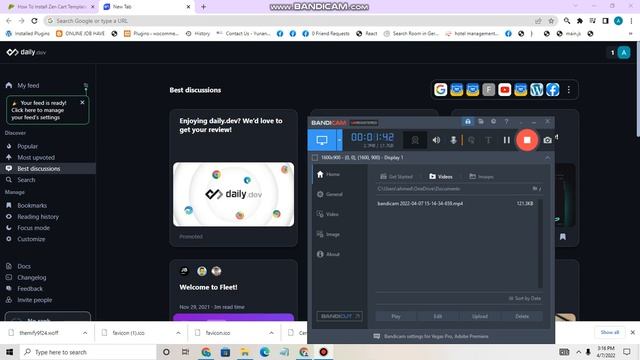
Task: Click Sort by Date in Bandicam
Action: (x=525, y=298)
